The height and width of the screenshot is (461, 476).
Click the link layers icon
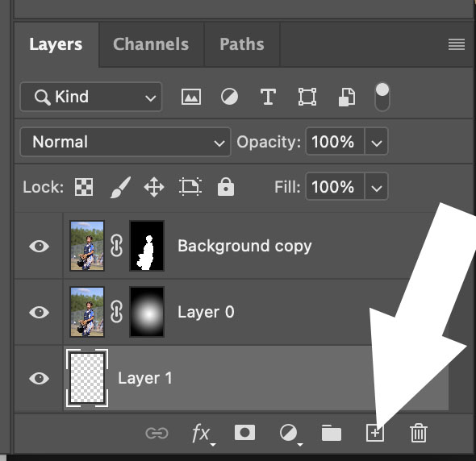click(157, 433)
